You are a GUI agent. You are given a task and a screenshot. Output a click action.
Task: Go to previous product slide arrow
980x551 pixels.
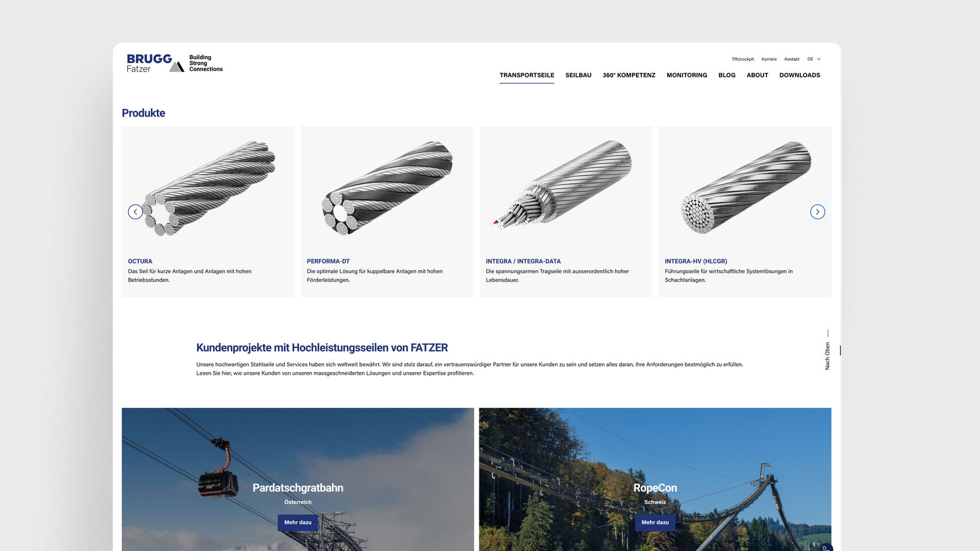click(x=135, y=212)
